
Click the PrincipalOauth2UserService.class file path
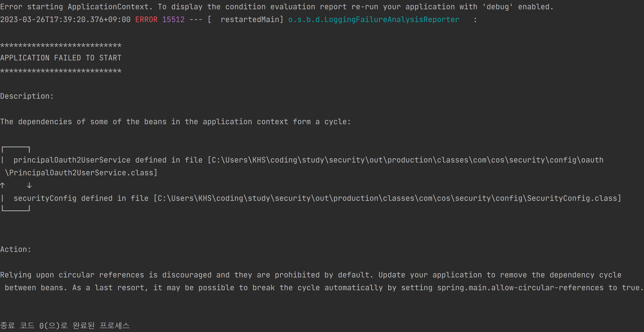click(x=81, y=173)
